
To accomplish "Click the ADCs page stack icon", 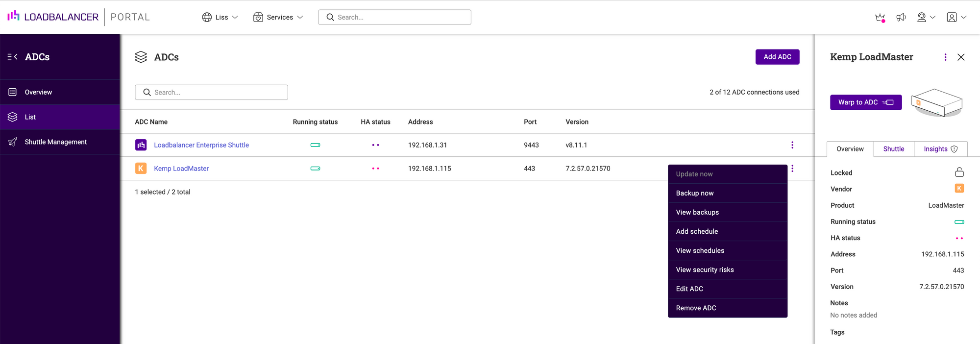I will coord(141,57).
